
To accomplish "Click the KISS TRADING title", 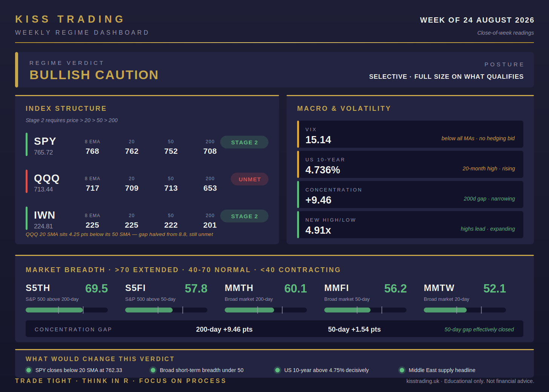I will (70, 19).
